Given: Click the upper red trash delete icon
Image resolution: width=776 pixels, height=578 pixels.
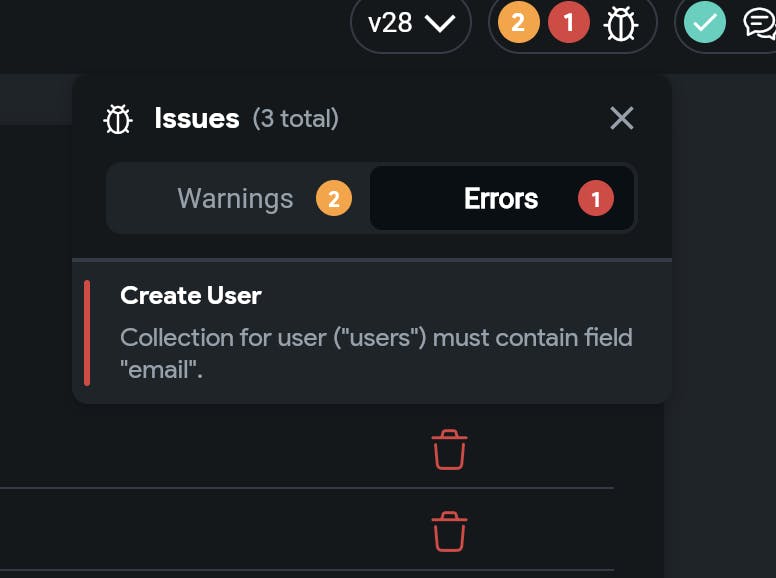Looking at the screenshot, I should point(450,450).
